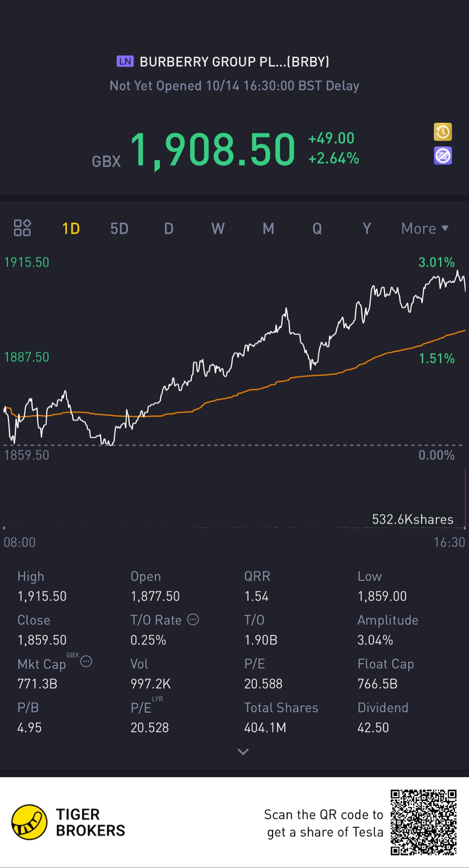Tap the purple circular slash icon
Viewport: 469px width, 868px height.
(x=443, y=156)
